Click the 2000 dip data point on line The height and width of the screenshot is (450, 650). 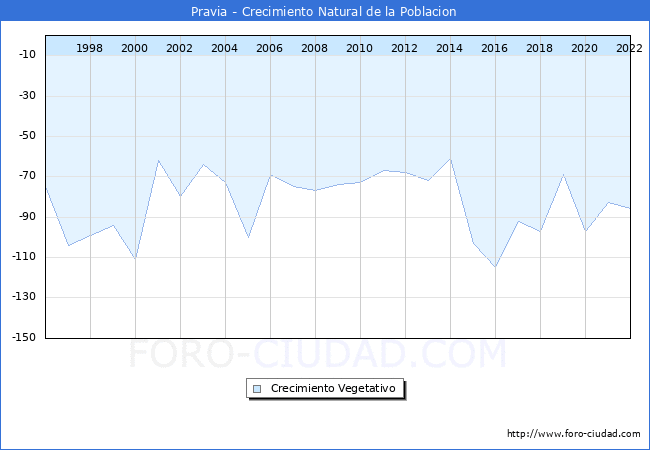[x=136, y=259]
